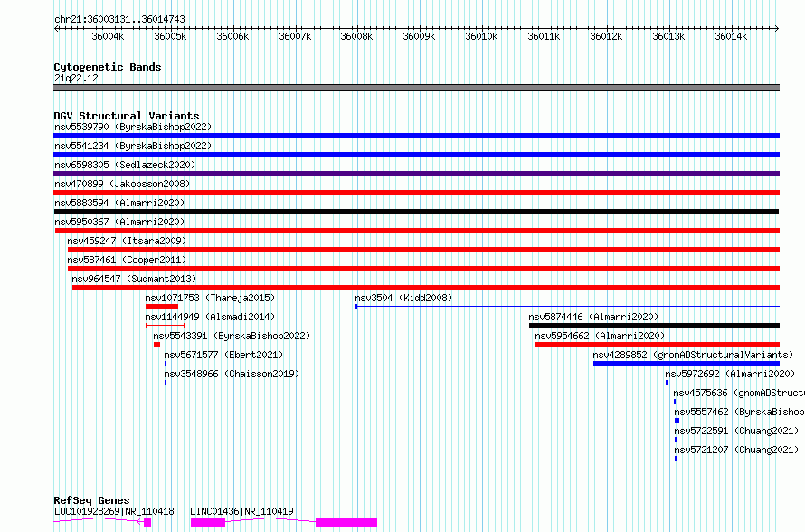This screenshot has width=805, height=532.
Task: Click the red bar of nsv459247
Action: [x=423, y=250]
